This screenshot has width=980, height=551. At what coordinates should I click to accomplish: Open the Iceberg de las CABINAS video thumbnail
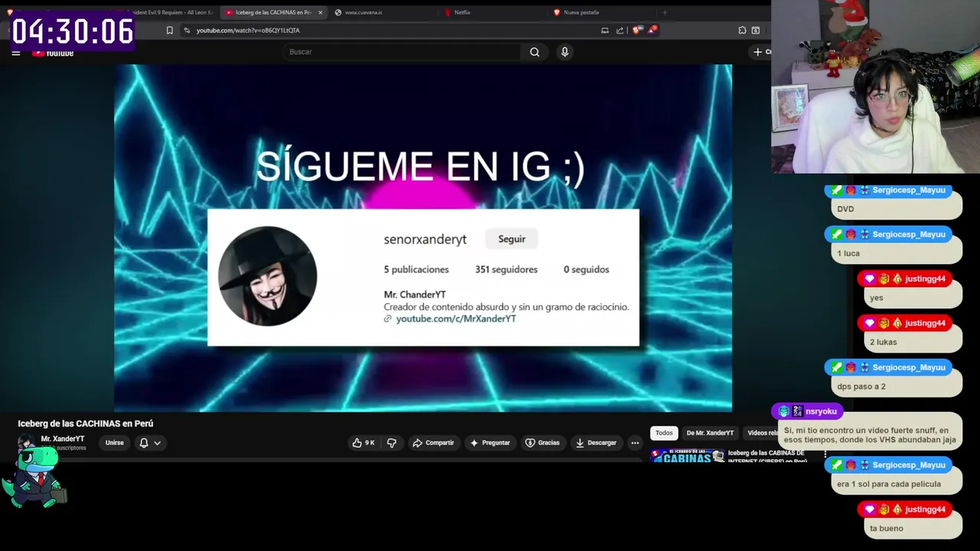click(x=687, y=457)
